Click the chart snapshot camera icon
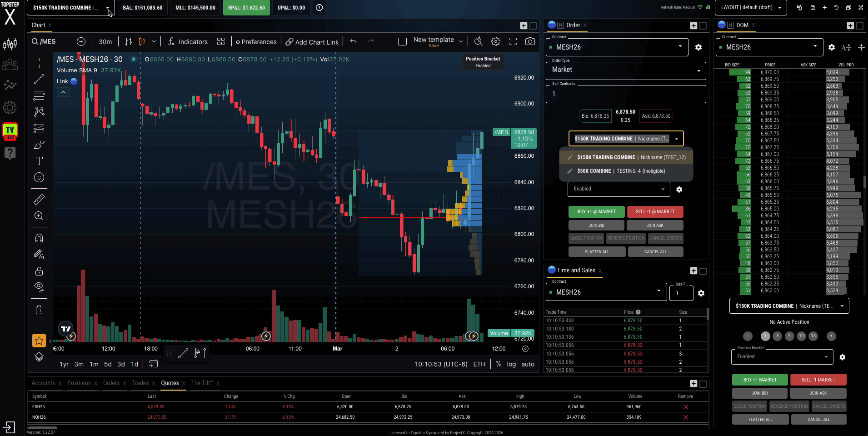This screenshot has width=868, height=436. click(530, 41)
